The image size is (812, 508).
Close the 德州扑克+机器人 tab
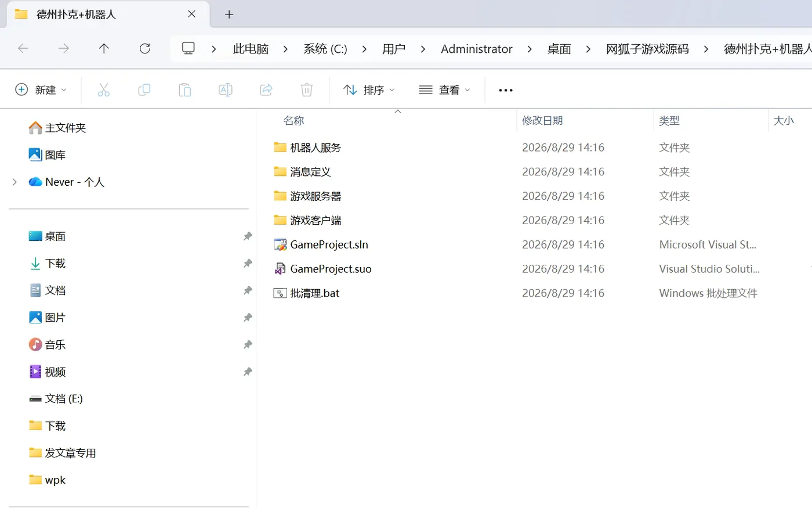tap(192, 15)
